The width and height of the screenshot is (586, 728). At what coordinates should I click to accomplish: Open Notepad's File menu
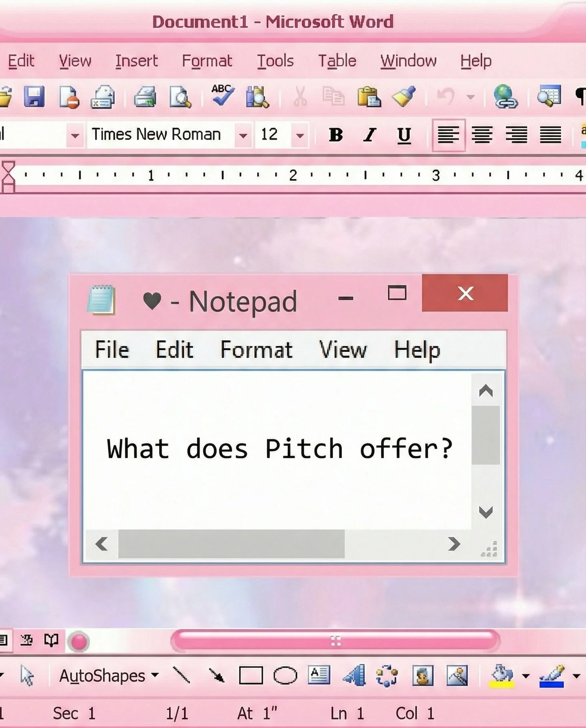(112, 350)
